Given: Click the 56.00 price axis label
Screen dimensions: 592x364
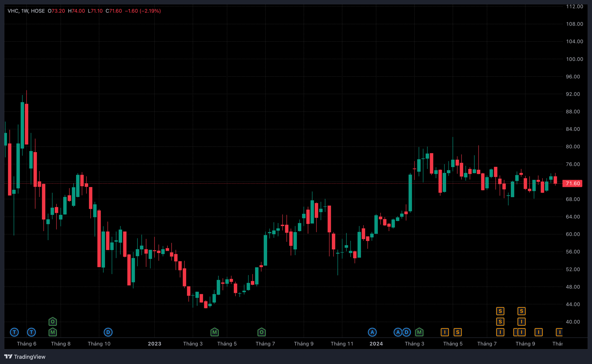Looking at the screenshot, I should (573, 252).
